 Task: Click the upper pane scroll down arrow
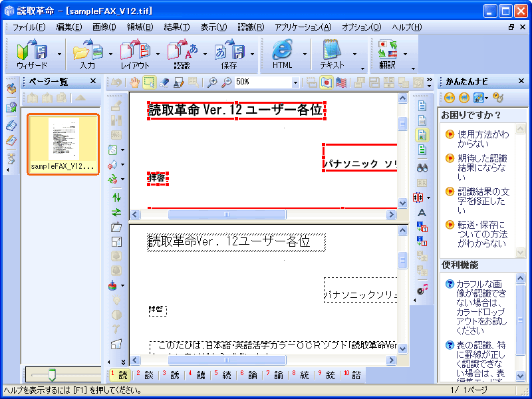click(x=402, y=203)
